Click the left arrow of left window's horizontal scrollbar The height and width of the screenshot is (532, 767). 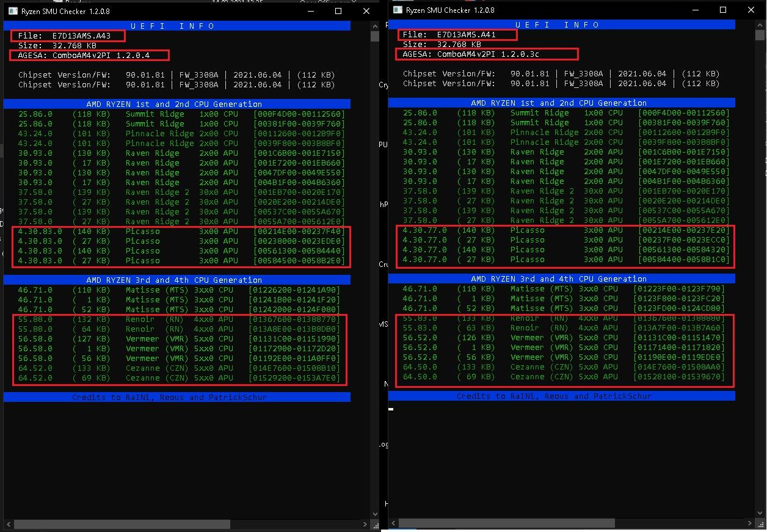[8, 524]
